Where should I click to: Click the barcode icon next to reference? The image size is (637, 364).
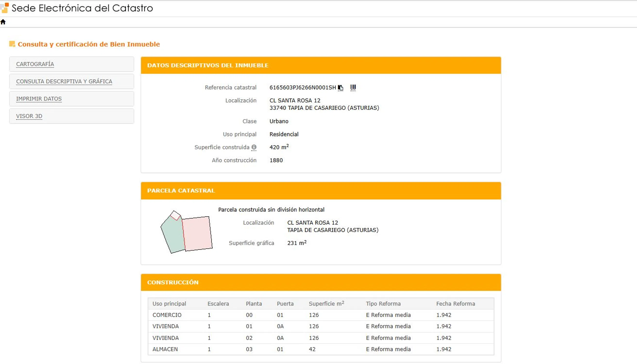click(x=353, y=87)
